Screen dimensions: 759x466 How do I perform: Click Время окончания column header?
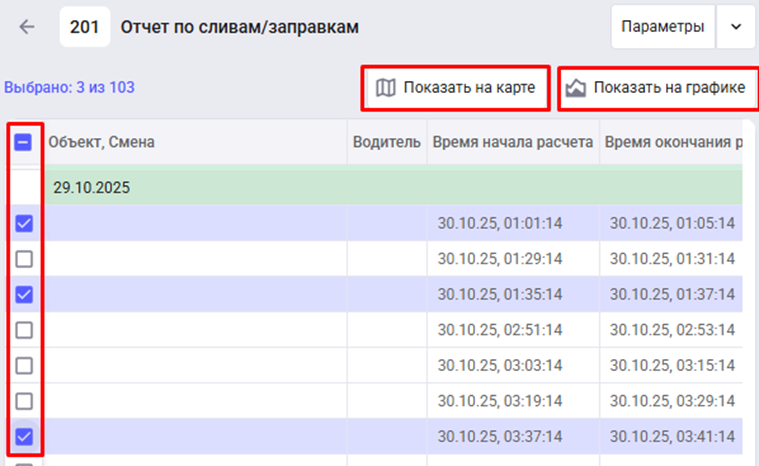(x=673, y=142)
